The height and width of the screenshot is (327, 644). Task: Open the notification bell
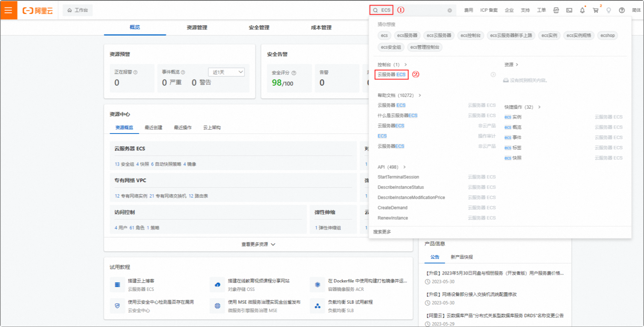pos(582,10)
